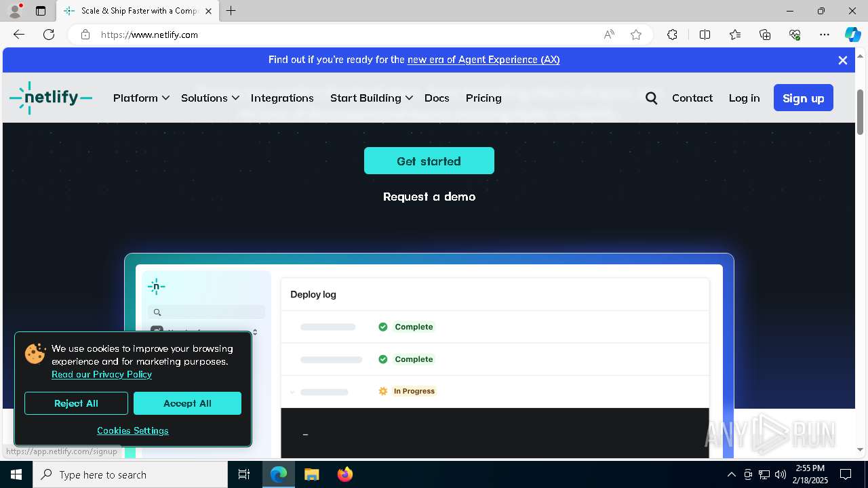Expand the Solutions dropdown menu

click(210, 98)
